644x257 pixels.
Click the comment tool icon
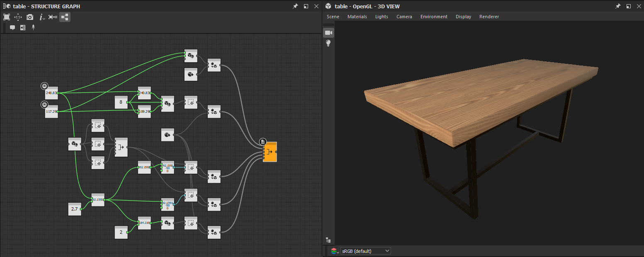(x=12, y=27)
